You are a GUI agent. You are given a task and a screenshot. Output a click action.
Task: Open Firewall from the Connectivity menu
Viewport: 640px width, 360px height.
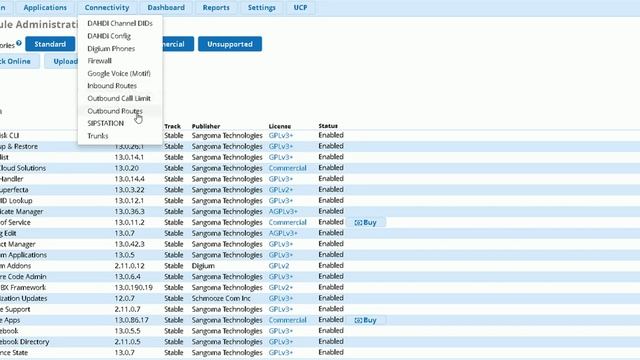99,61
